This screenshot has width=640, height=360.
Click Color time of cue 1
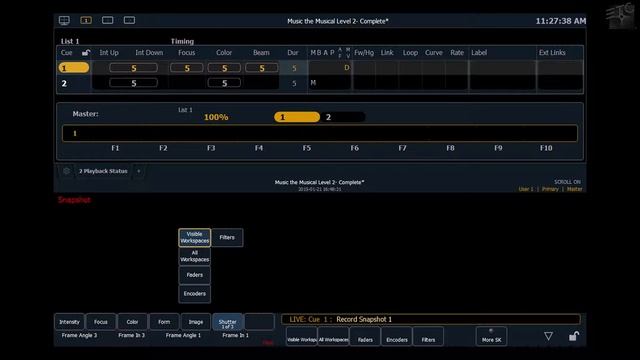coord(224,68)
